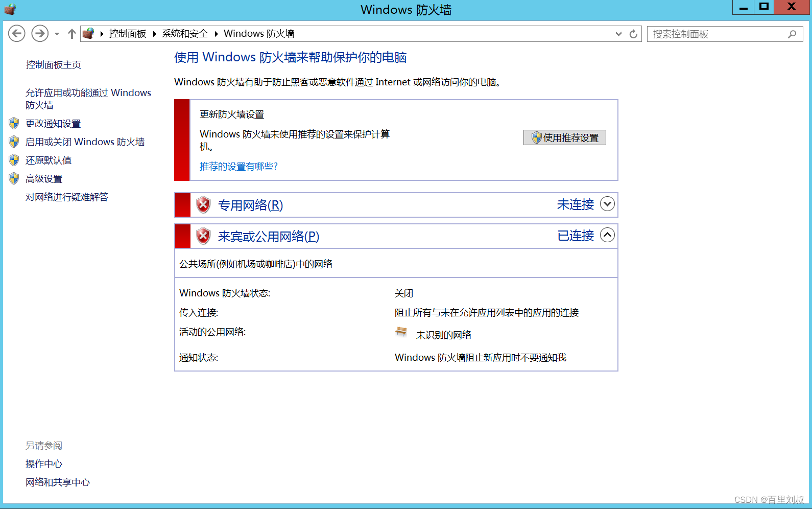Click 还原默认值 link
The height and width of the screenshot is (509, 812).
pos(49,160)
